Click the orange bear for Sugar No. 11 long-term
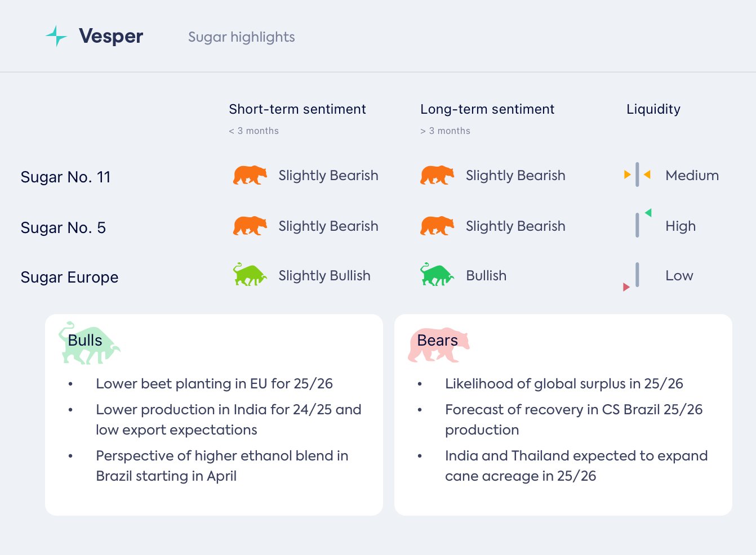This screenshot has height=555, width=756. pos(437,175)
